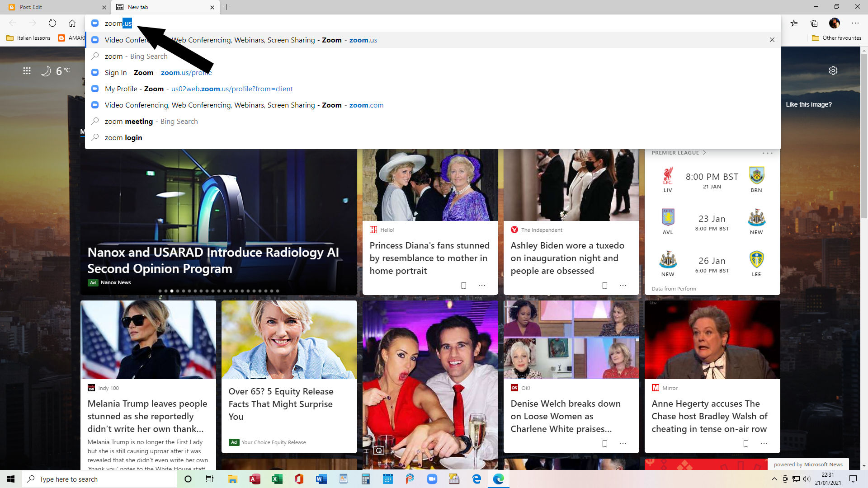Open page settings gear icon

tap(833, 70)
